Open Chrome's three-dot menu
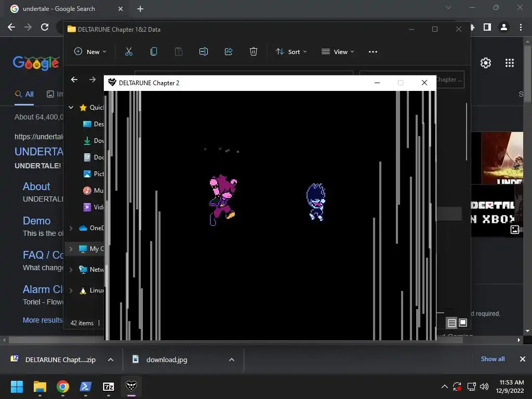 click(x=521, y=27)
